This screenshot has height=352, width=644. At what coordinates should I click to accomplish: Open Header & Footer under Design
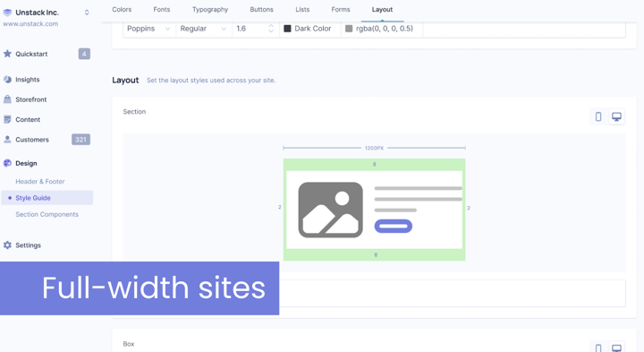[40, 181]
